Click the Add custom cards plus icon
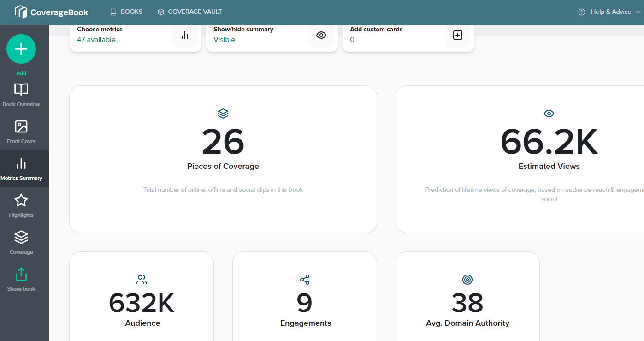 tap(458, 35)
